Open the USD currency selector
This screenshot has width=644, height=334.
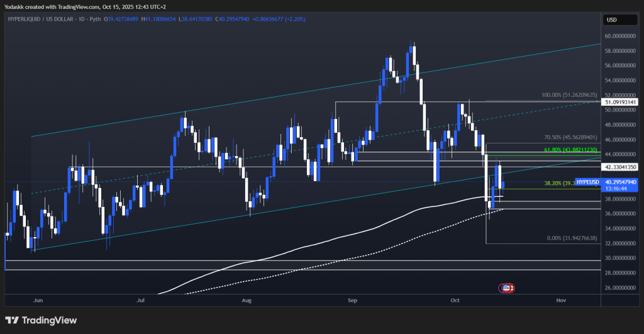tap(611, 19)
